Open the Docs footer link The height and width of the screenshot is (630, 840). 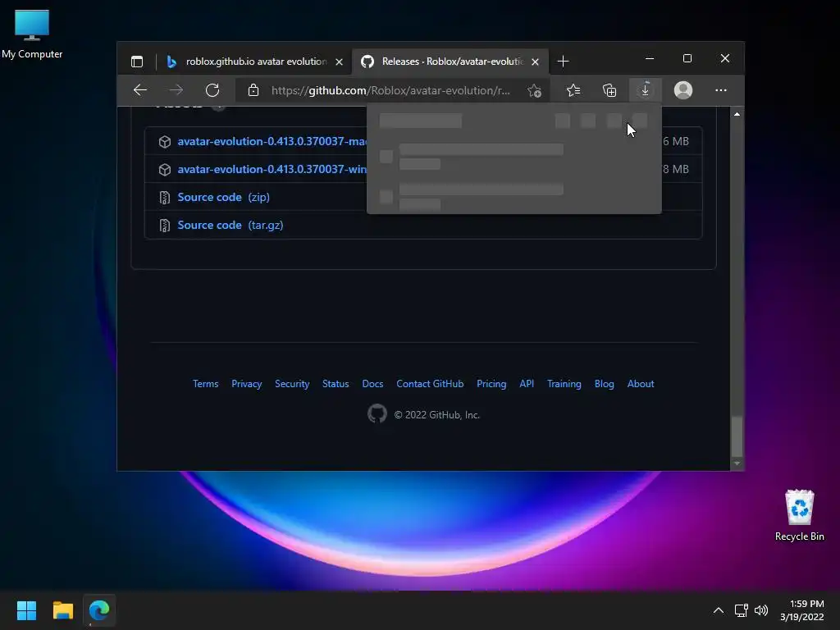(x=373, y=384)
